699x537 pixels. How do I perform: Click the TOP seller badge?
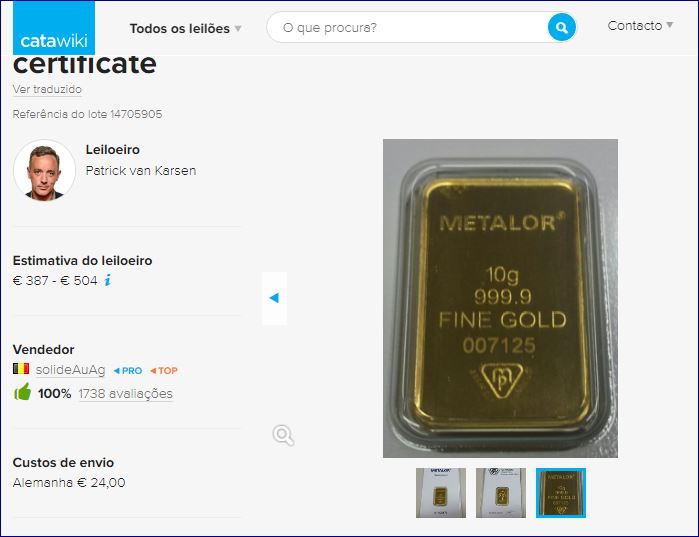pos(164,371)
